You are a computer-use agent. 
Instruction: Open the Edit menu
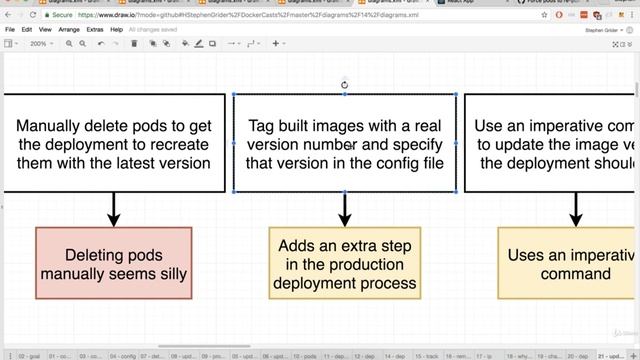[x=27, y=29]
